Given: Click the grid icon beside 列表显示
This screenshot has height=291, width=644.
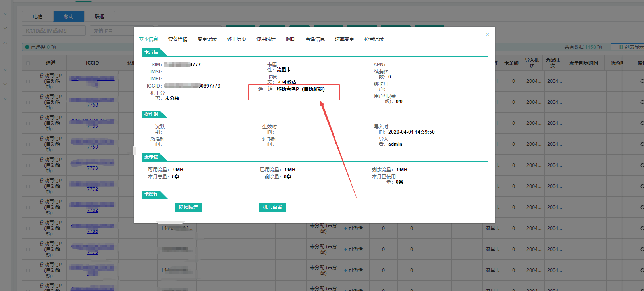Looking at the screenshot, I should pos(621,47).
